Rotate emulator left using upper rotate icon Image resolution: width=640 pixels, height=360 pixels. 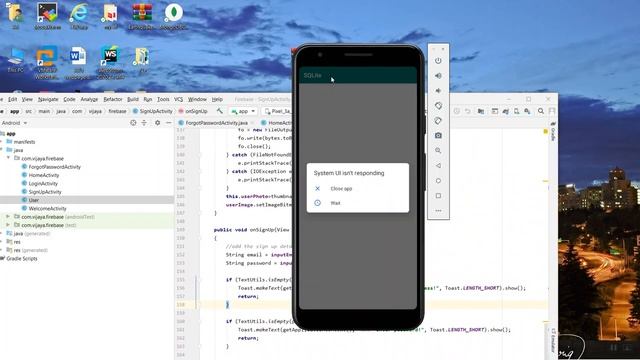pyautogui.click(x=438, y=106)
